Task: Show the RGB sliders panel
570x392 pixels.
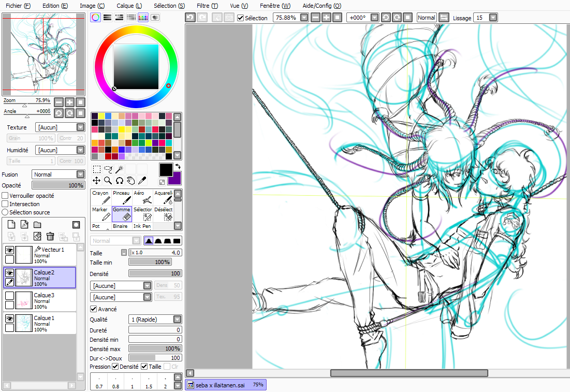Action: click(107, 18)
